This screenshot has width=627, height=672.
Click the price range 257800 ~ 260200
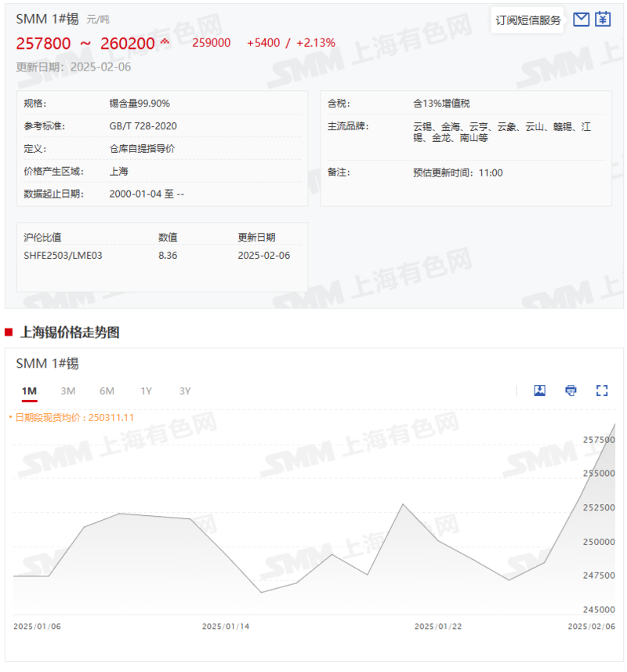(85, 43)
